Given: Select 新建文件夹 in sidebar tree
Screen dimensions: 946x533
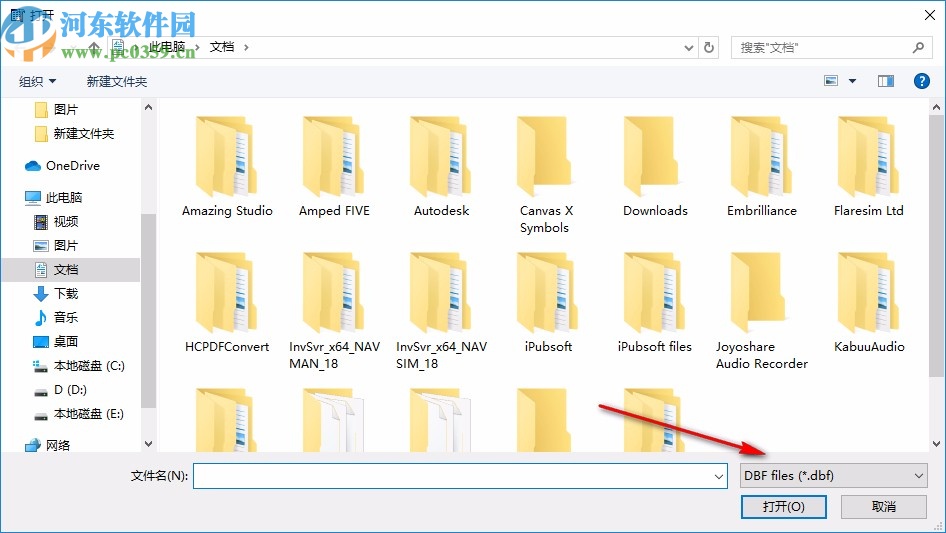Looking at the screenshot, I should (75, 133).
